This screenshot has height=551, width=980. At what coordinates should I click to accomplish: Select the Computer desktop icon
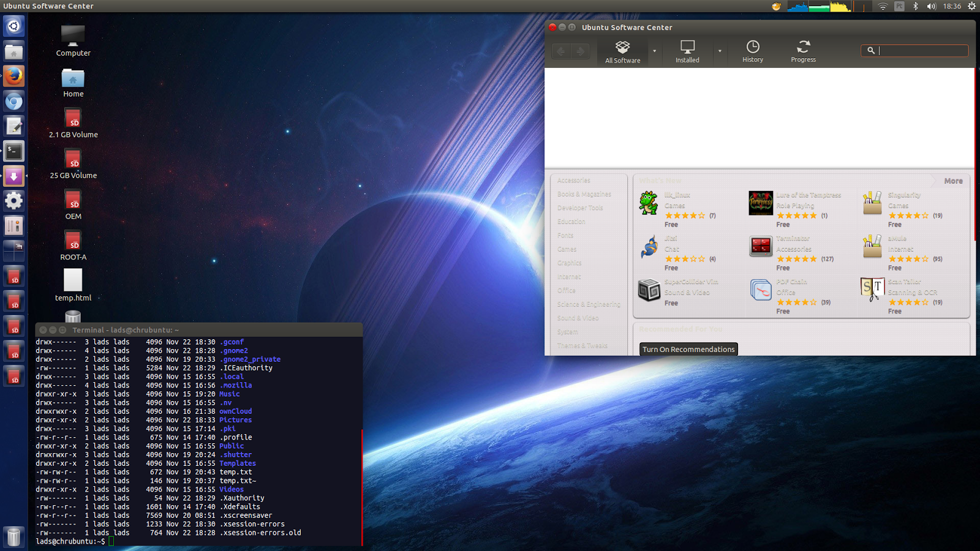click(73, 40)
